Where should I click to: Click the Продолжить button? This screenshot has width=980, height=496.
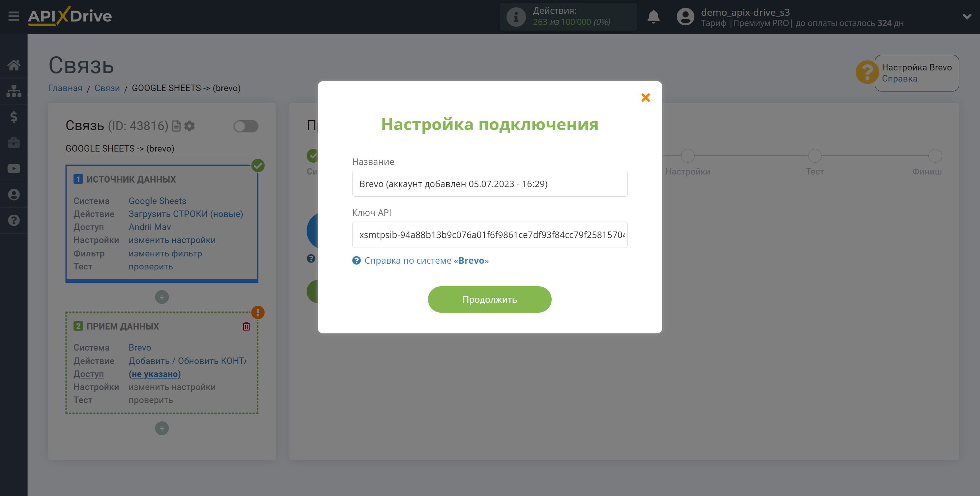(x=490, y=299)
